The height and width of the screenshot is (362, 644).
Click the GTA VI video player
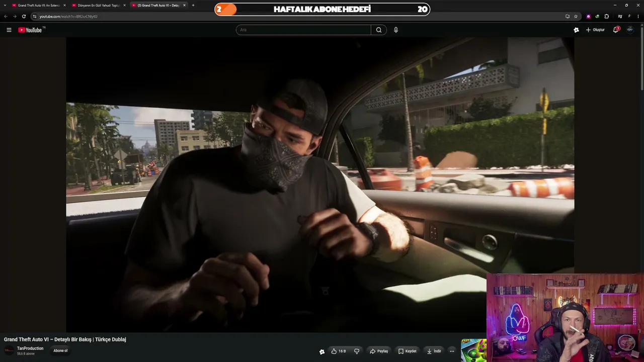click(320, 185)
